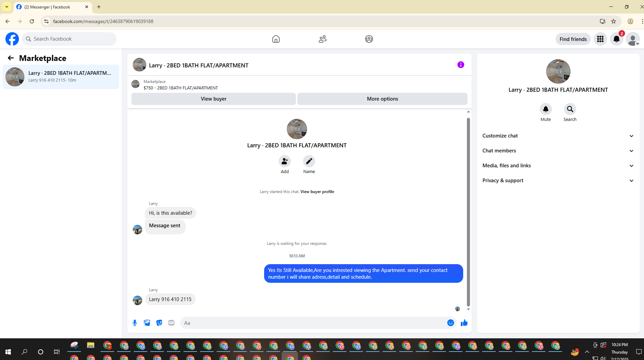Expand Privacy & support section
The width and height of the screenshot is (644, 360).
(558, 181)
